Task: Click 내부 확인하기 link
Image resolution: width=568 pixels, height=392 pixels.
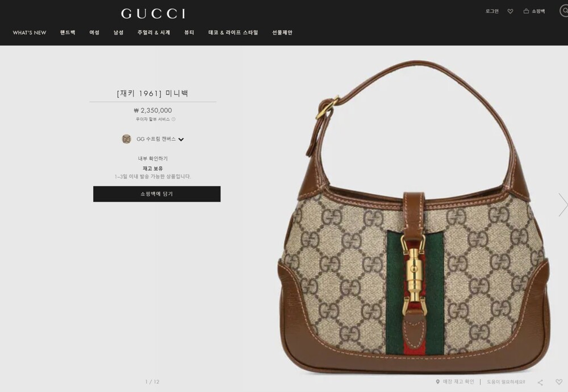Action: pyautogui.click(x=153, y=159)
